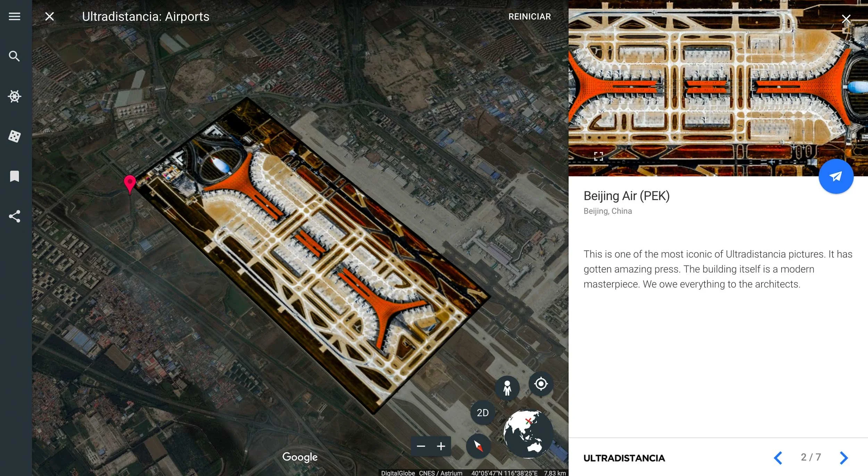Open Voyager ship's wheel icon
Viewport: 868px width, 476px height.
(14, 96)
